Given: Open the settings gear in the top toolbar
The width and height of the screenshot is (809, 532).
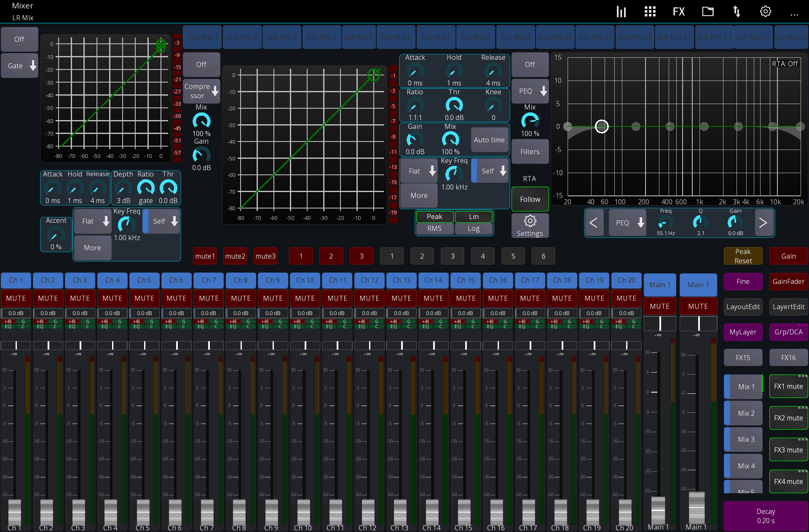Looking at the screenshot, I should coord(765,11).
